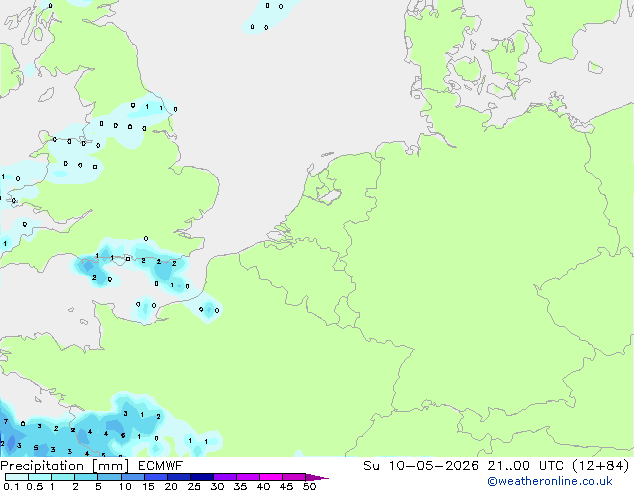
Task: Click the legend value '0.5'
Action: (x=34, y=486)
